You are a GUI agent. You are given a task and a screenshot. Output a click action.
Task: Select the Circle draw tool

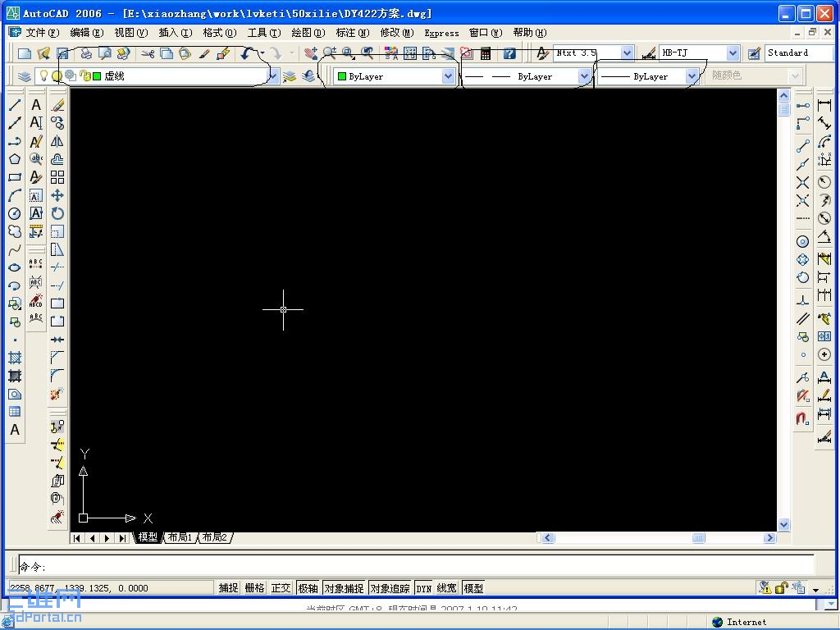(15, 214)
